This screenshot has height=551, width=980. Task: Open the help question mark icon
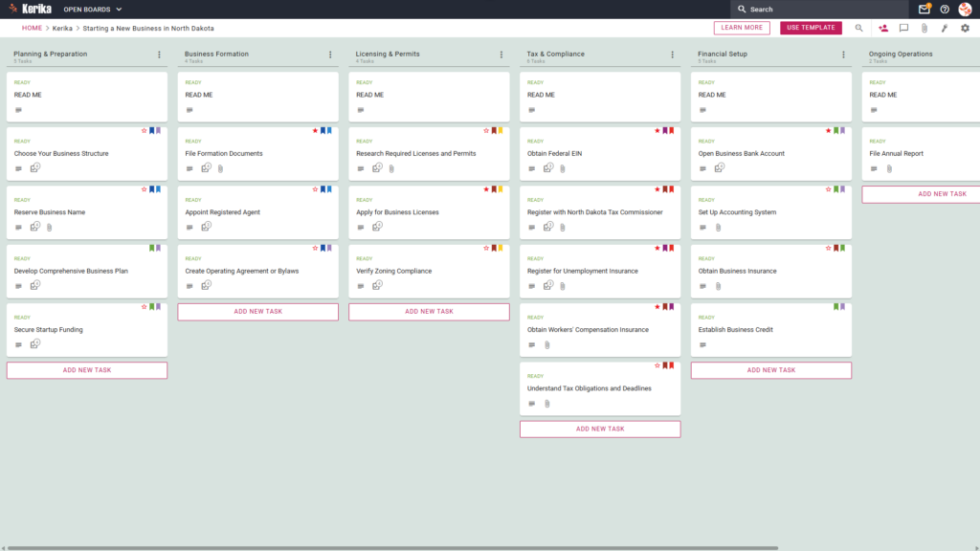point(945,10)
